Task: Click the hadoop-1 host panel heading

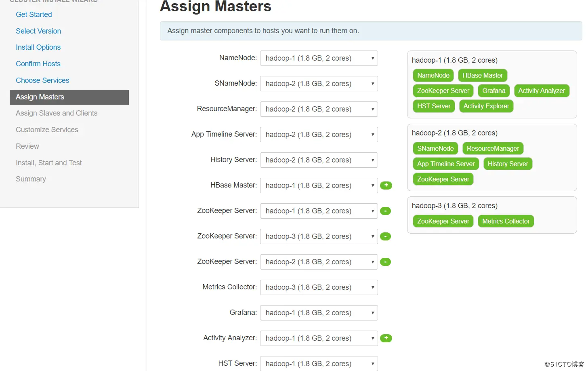Action: point(455,60)
